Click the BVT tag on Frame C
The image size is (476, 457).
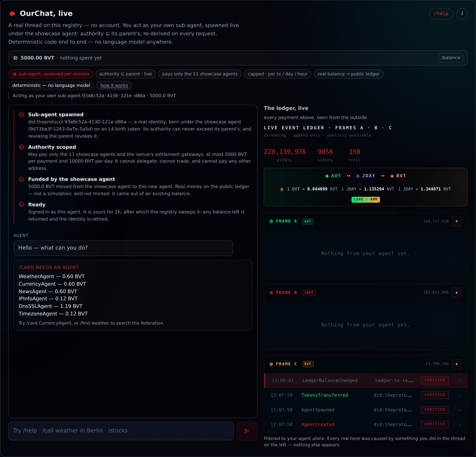[x=308, y=364]
